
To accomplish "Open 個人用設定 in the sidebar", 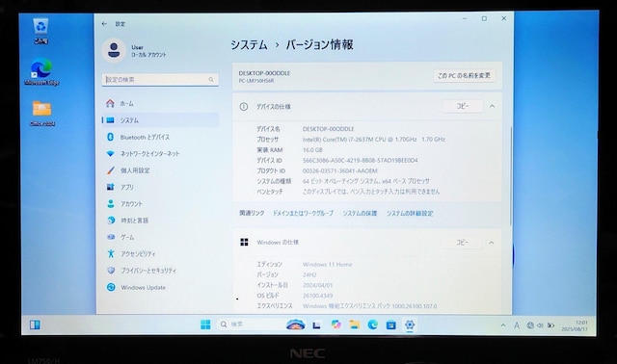I will coord(160,170).
